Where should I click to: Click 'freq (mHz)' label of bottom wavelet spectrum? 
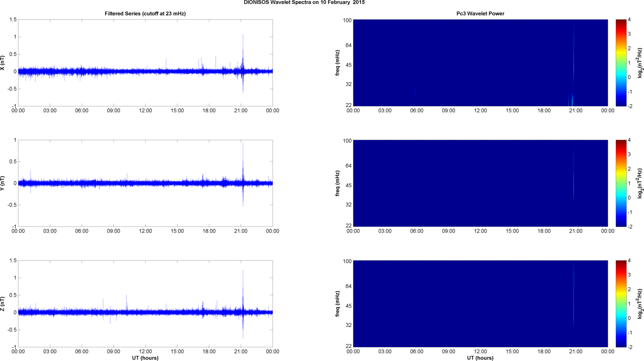[338, 304]
